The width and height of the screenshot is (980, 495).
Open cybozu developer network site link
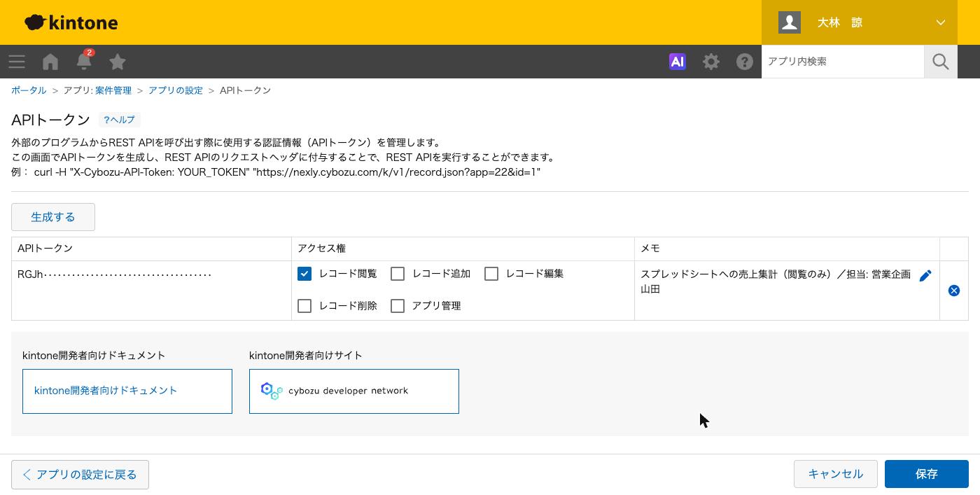pyautogui.click(x=354, y=391)
